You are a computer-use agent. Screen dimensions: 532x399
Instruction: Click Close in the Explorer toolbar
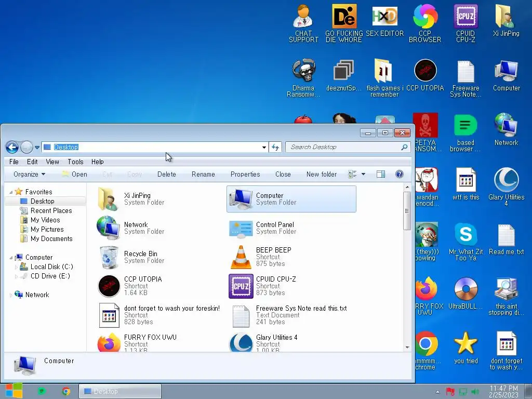283,175
